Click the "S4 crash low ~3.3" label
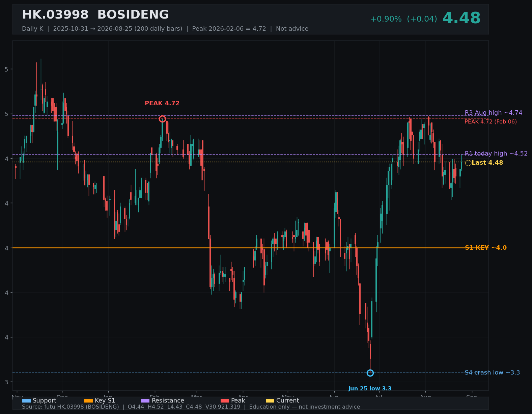This screenshot has width=532, height=414. (492, 372)
